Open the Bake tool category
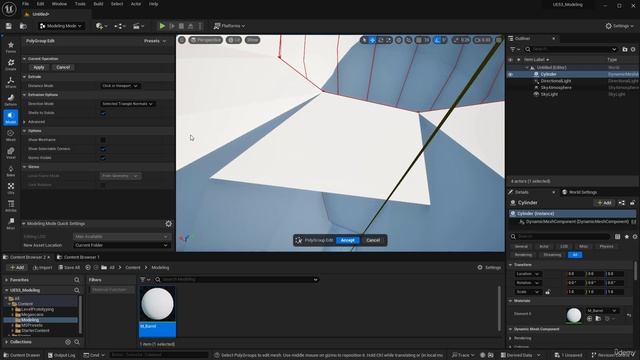Image resolution: width=640 pixels, height=360 pixels. [x=11, y=171]
